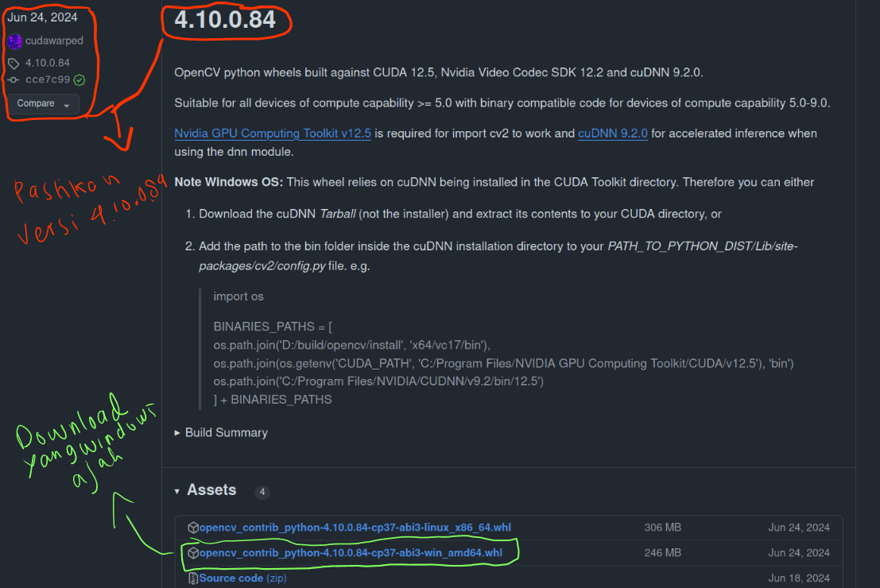Open Nvidia GPU Computing Toolkit v12.5 link
This screenshot has height=588, width=880.
pos(273,133)
